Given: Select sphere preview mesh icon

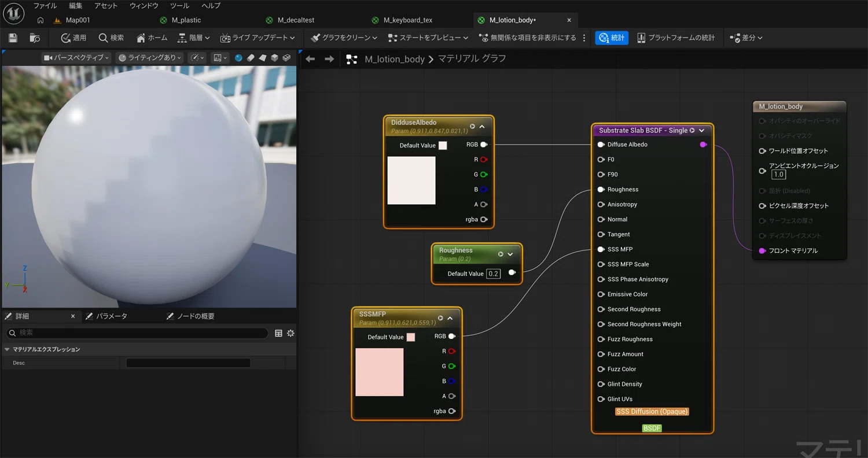Looking at the screenshot, I should pyautogui.click(x=239, y=58).
